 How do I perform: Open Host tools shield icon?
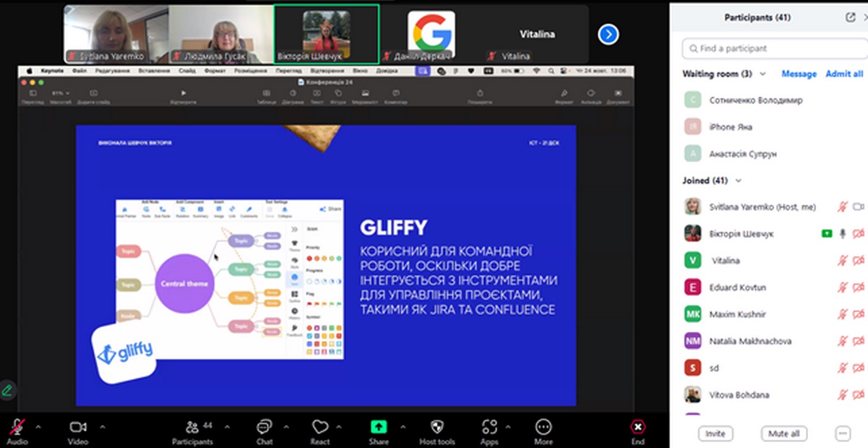[437, 427]
